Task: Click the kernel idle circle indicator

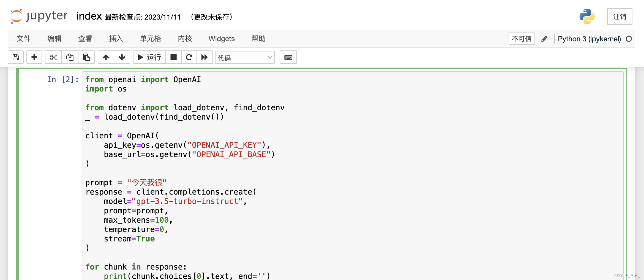Action: [629, 39]
